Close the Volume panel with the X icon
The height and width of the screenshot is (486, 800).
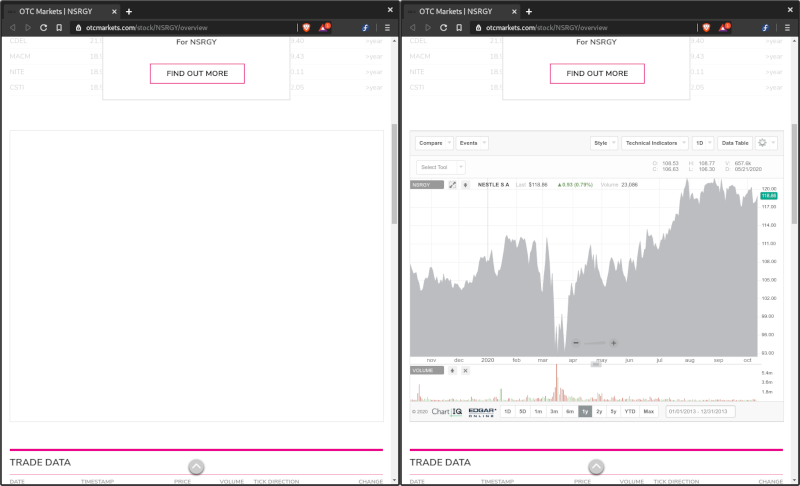click(465, 371)
